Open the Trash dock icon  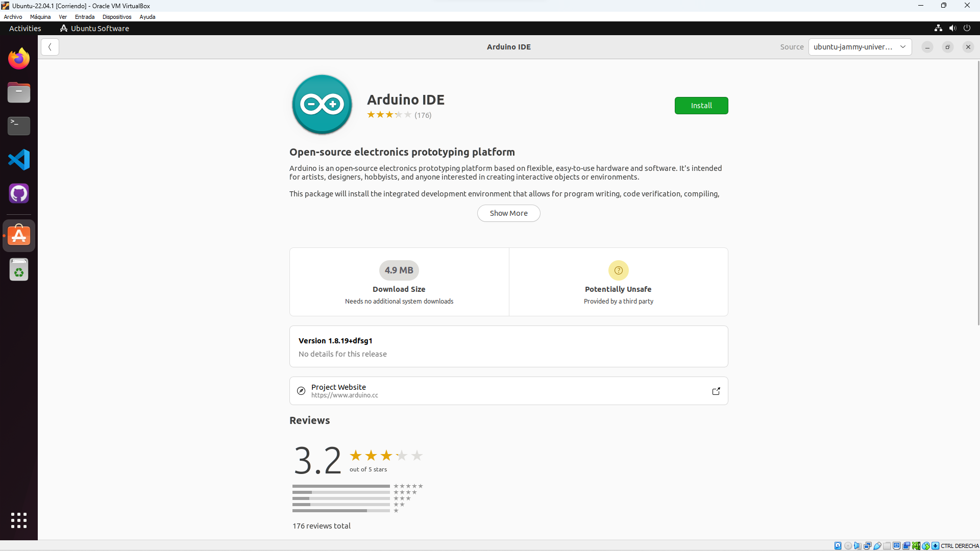[19, 270]
